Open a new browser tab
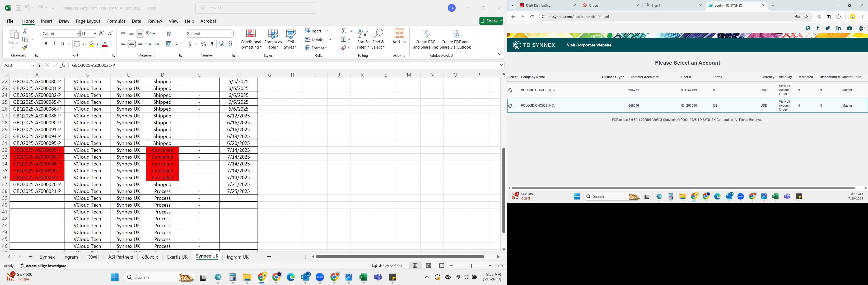 tap(773, 5)
